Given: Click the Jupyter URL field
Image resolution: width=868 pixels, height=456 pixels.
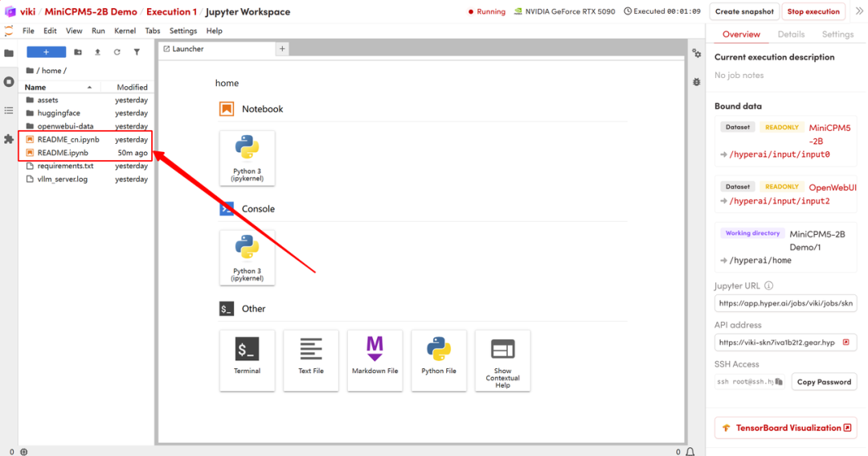Looking at the screenshot, I should click(x=785, y=303).
